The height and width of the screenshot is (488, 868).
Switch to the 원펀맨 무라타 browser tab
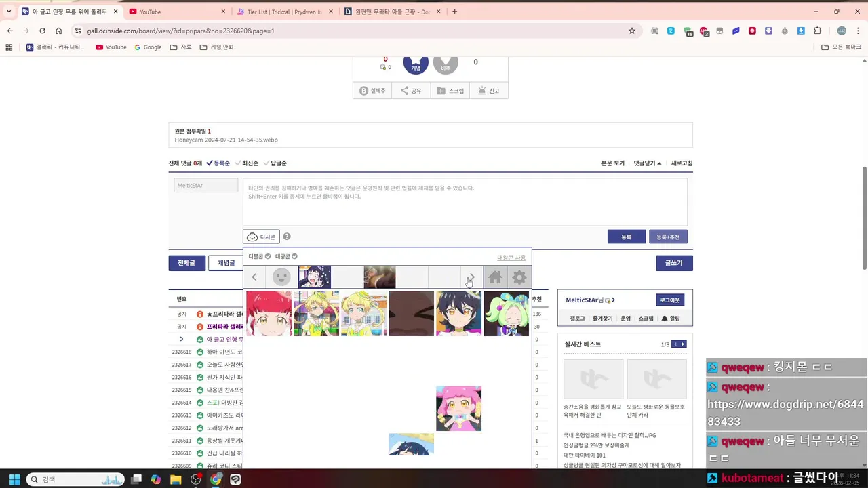coord(392,12)
